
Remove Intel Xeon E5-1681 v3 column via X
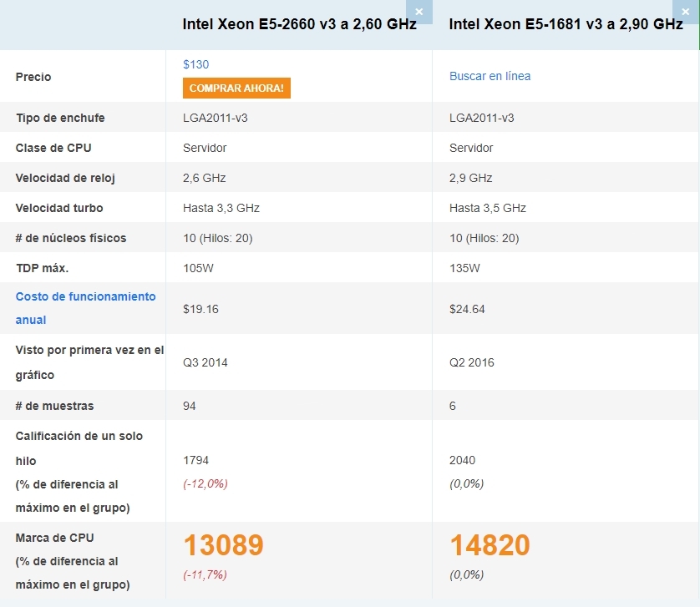click(685, 12)
